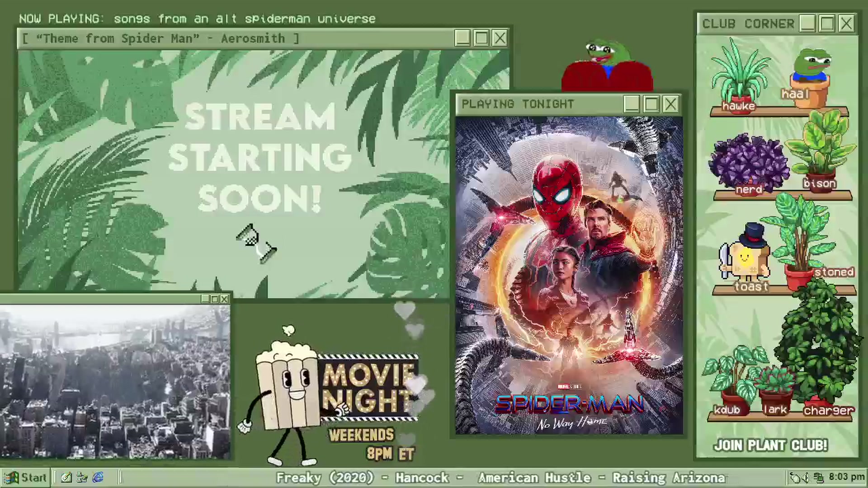This screenshot has width=868, height=488.
Task: Open the Spider-Man No Way Home poster
Action: pyautogui.click(x=569, y=275)
